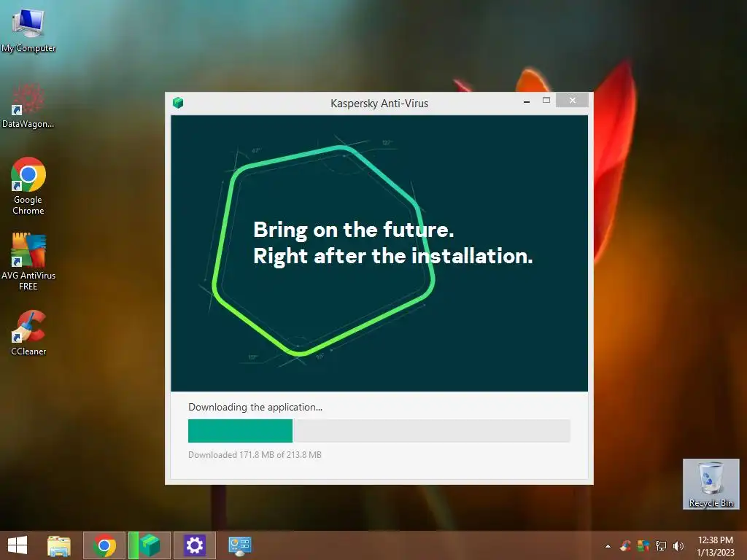
Task: Click the 'Right after the installation.' text
Action: click(x=393, y=256)
